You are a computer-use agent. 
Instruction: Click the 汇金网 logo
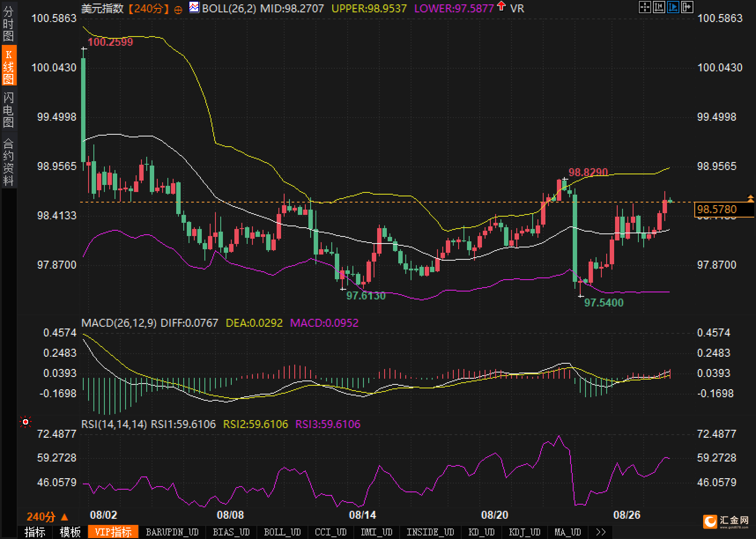tap(727, 521)
